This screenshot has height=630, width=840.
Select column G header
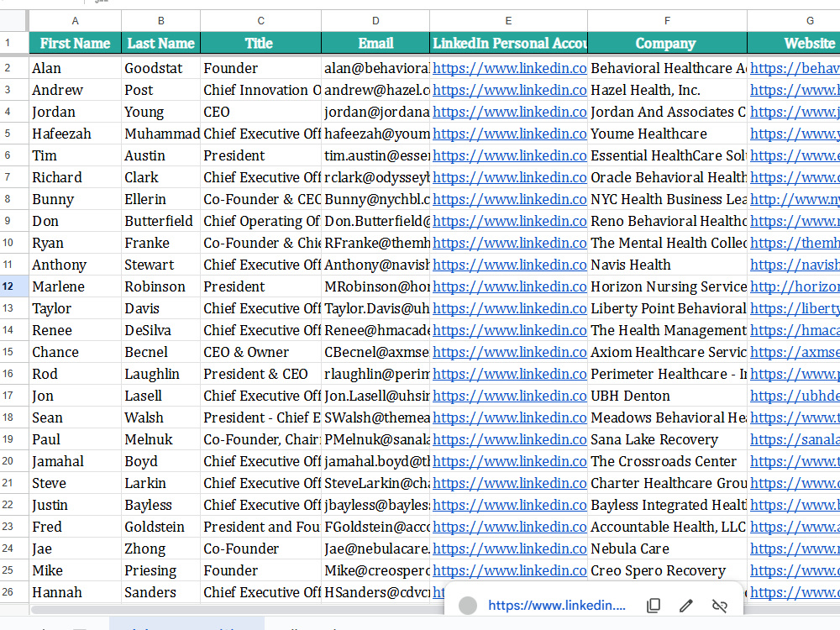pos(794,21)
